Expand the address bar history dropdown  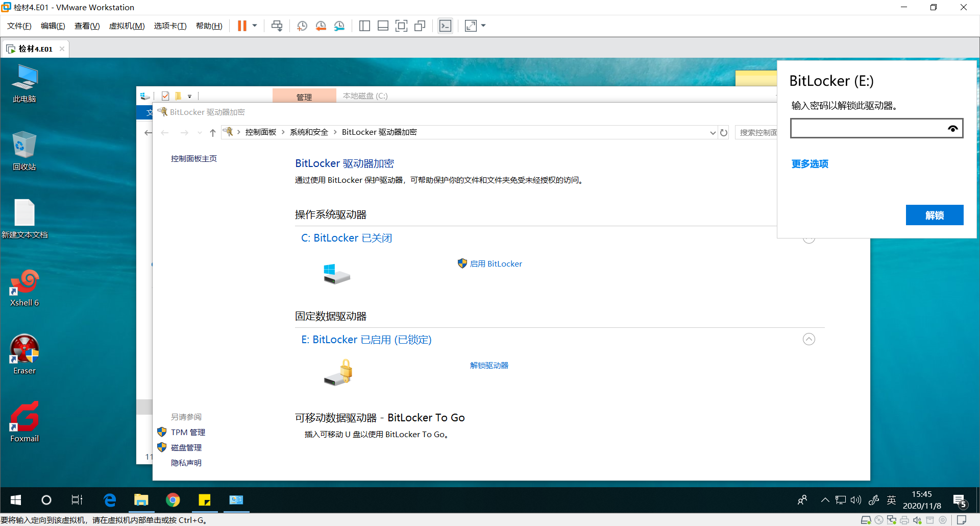pos(713,133)
